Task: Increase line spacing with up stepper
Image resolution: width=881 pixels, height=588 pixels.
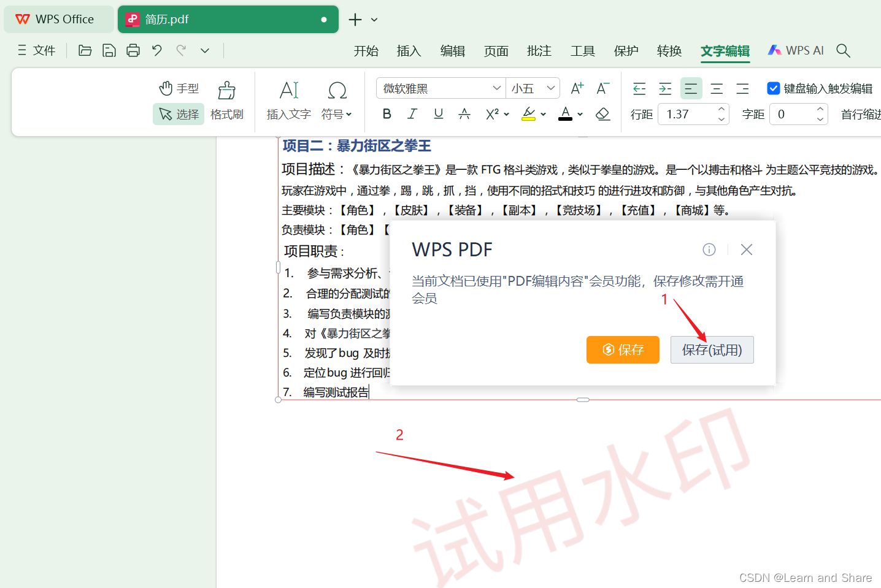Action: coord(721,109)
